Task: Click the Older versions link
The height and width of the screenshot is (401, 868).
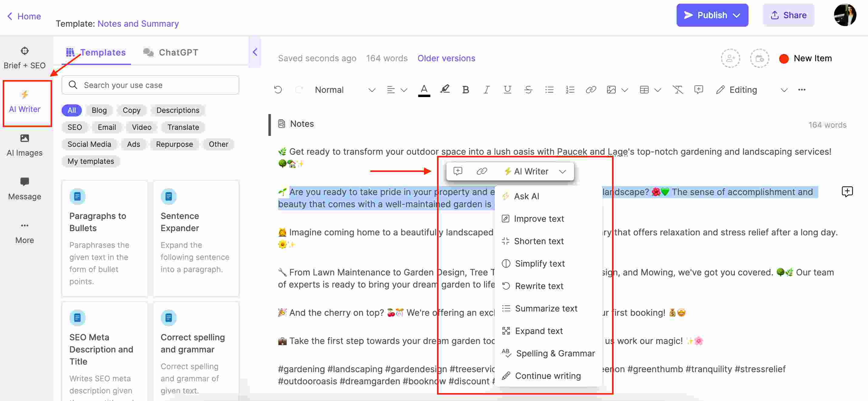Action: 446,58
